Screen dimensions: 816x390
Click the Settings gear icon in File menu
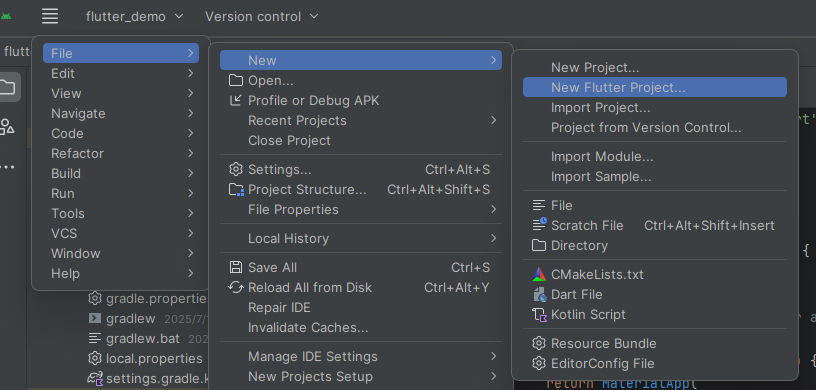pos(236,169)
